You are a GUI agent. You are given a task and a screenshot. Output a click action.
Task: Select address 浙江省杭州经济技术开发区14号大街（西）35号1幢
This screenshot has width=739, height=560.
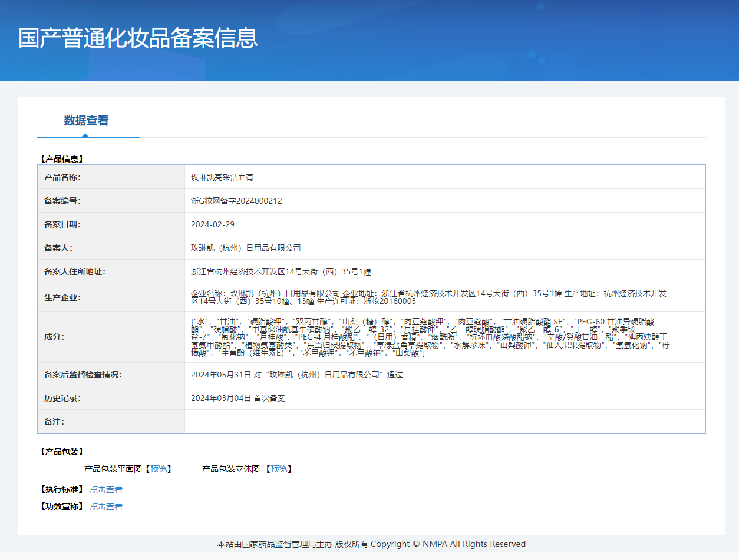click(281, 271)
